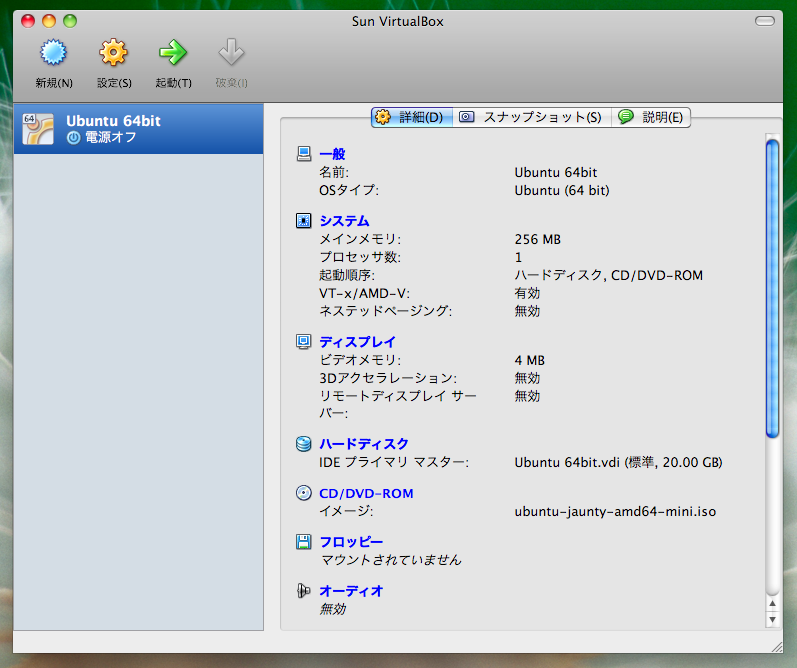Click the greyed 破棄 discard arrow icon
Viewport: 797px width, 668px height.
(231, 52)
